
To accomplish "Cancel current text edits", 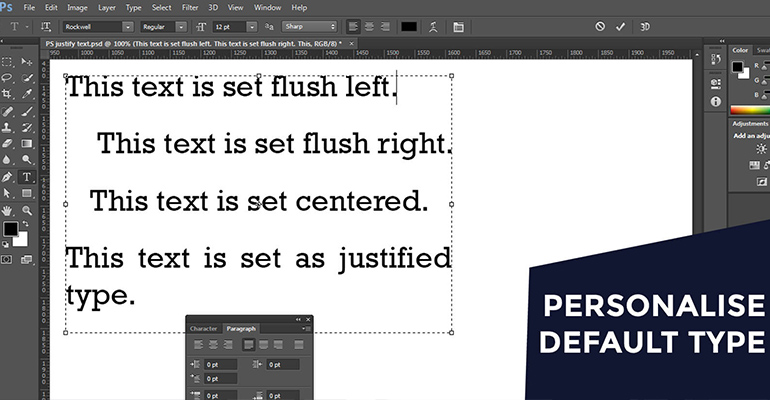I will (x=600, y=27).
